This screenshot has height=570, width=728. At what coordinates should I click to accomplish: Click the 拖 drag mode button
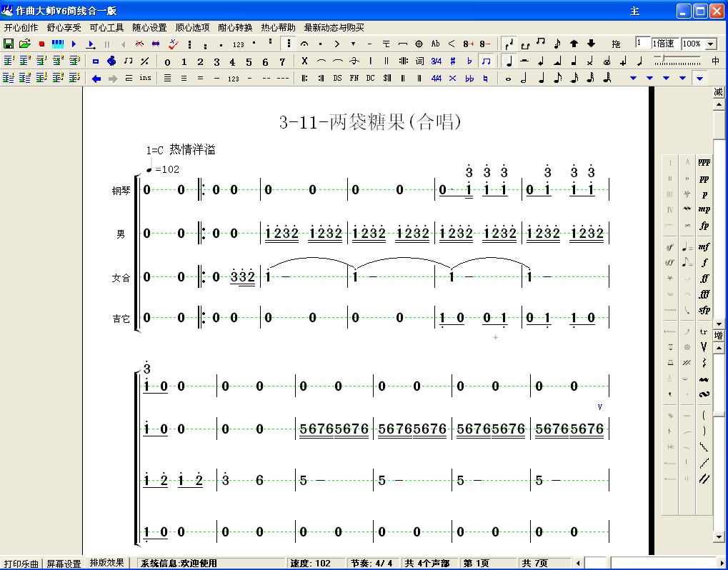616,44
